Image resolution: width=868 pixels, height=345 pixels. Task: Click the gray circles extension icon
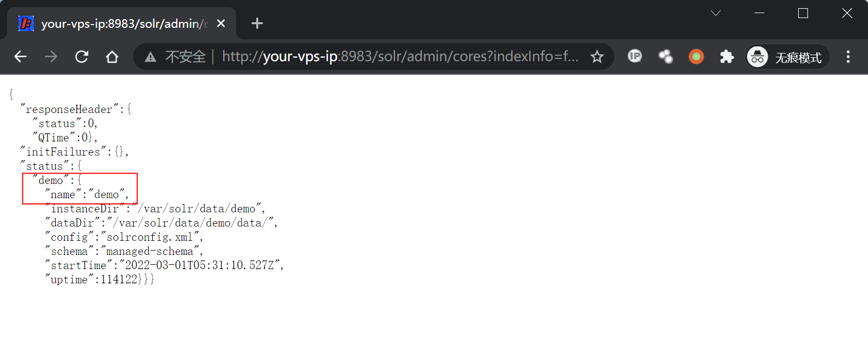pos(666,57)
